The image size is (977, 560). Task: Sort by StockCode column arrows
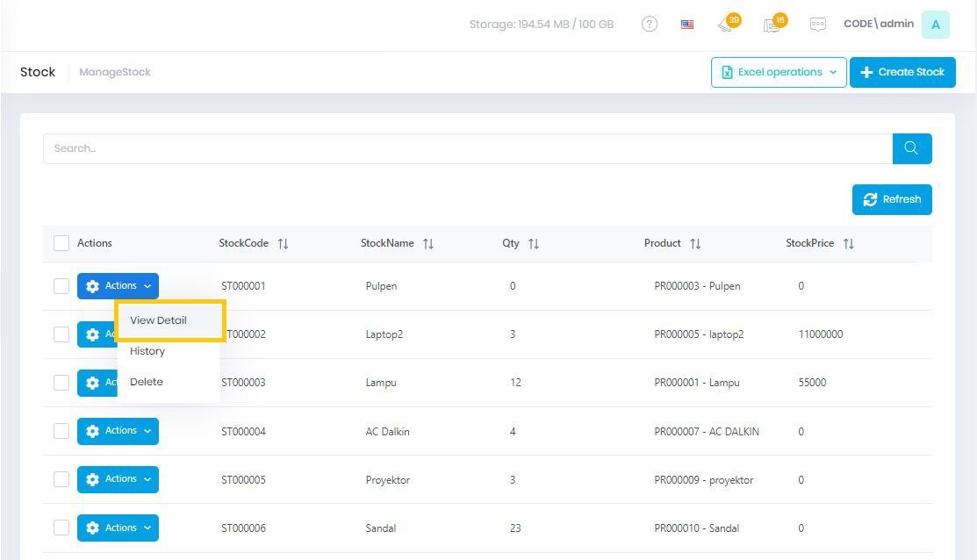(x=283, y=244)
